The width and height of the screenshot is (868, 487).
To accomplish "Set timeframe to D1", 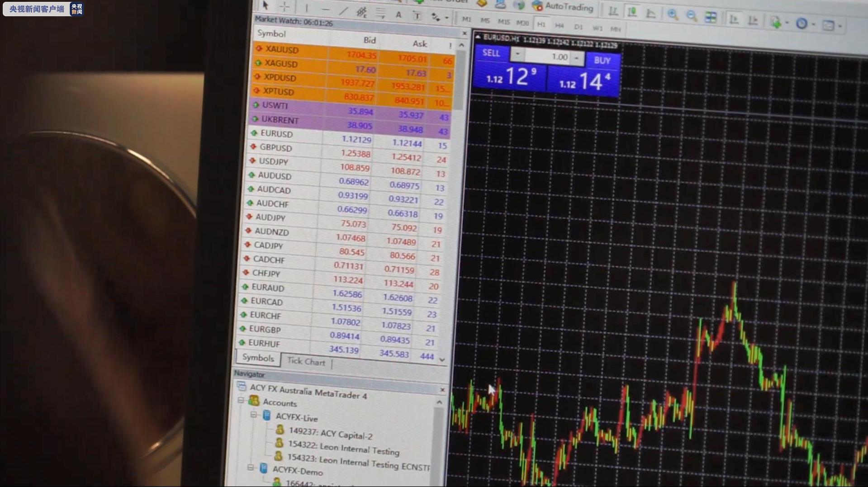I will pyautogui.click(x=578, y=27).
